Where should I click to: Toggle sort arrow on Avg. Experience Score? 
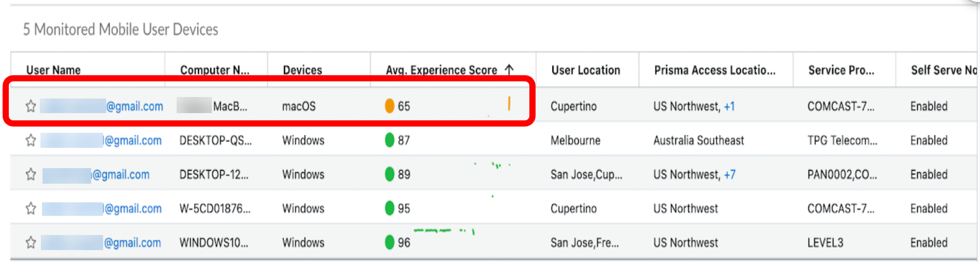point(509,70)
